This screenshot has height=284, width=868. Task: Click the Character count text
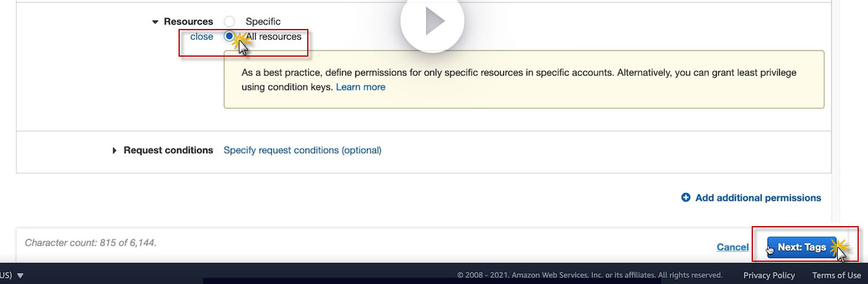[90, 243]
